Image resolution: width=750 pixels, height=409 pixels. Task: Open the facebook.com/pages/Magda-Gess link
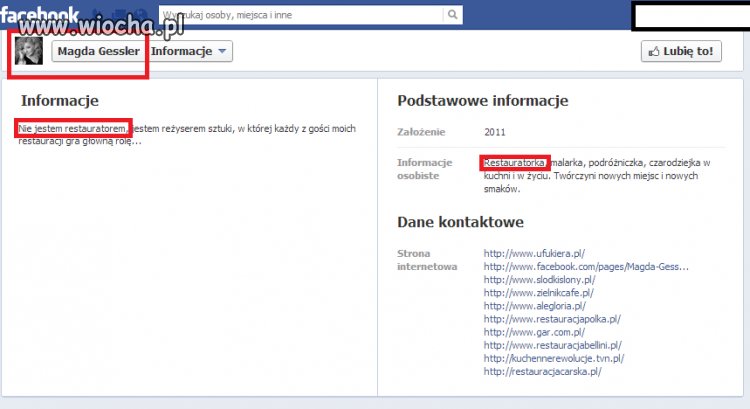(586, 267)
